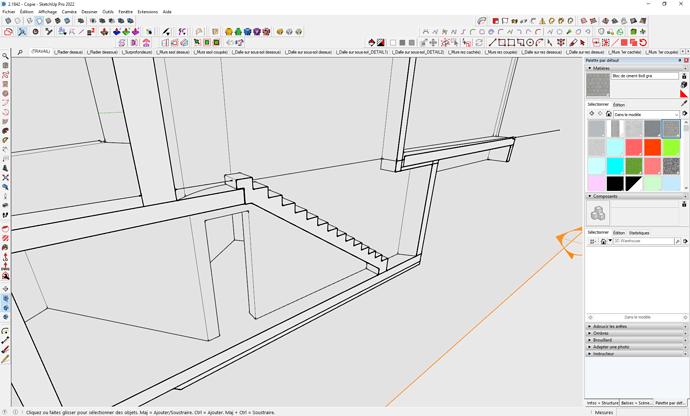Screen dimensions: 690x416
Task: Select the Monochrome face style icon
Action: (67, 21)
